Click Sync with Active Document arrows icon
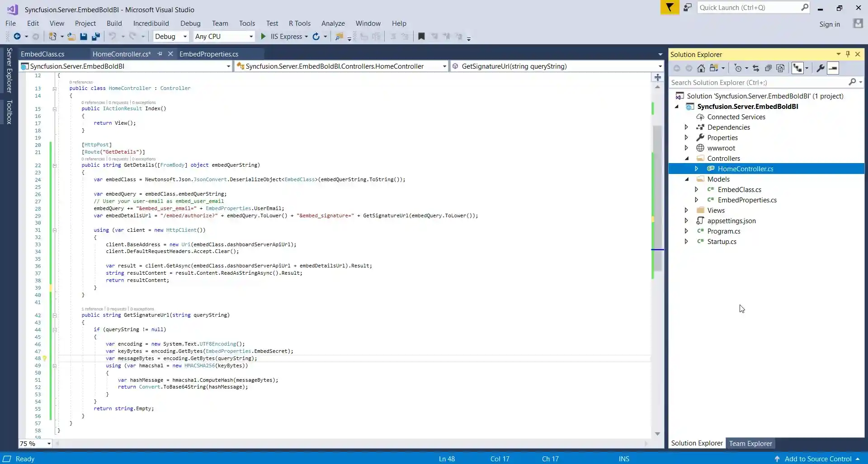 coord(756,68)
